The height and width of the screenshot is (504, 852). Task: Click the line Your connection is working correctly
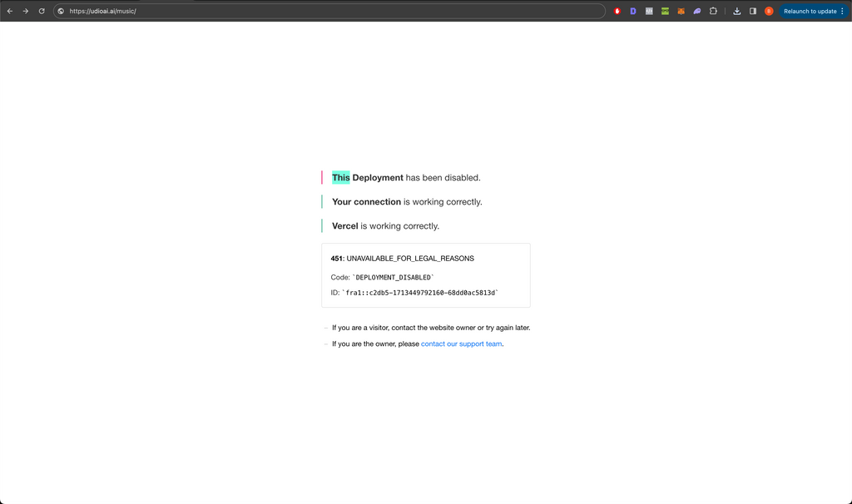[x=407, y=202]
